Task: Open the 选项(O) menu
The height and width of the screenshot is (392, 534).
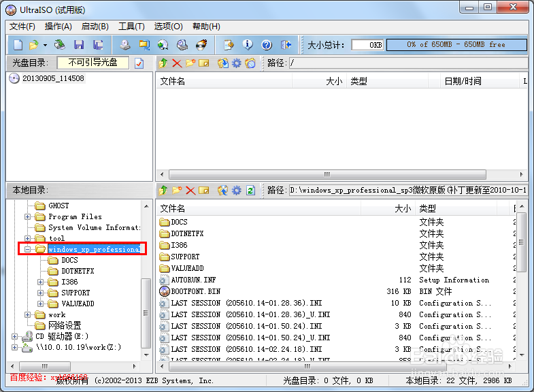Action: click(168, 27)
